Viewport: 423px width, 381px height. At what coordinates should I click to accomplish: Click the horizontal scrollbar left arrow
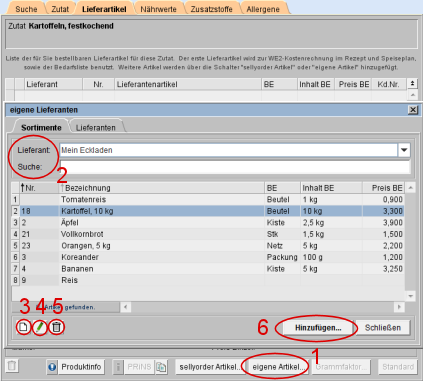coord(125,307)
